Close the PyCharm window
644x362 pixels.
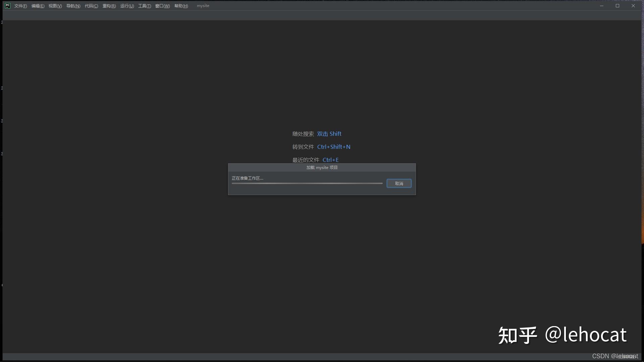633,6
